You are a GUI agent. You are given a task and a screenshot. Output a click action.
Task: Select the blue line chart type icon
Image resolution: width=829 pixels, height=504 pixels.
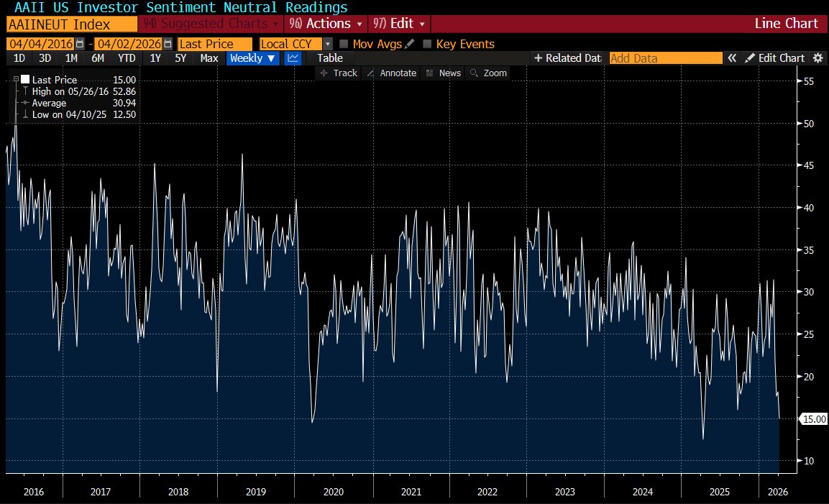coord(293,58)
